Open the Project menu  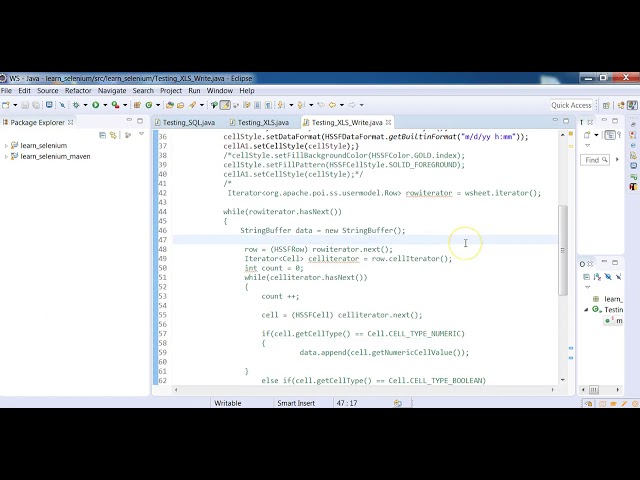tap(171, 91)
